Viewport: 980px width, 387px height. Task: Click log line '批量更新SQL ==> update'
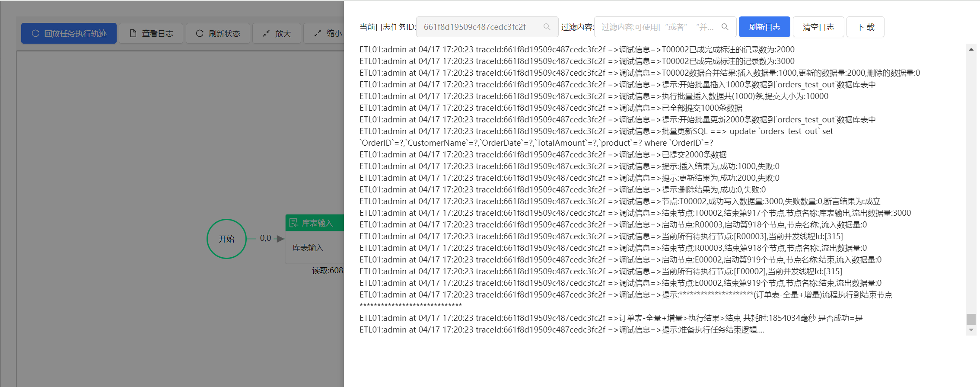click(596, 131)
